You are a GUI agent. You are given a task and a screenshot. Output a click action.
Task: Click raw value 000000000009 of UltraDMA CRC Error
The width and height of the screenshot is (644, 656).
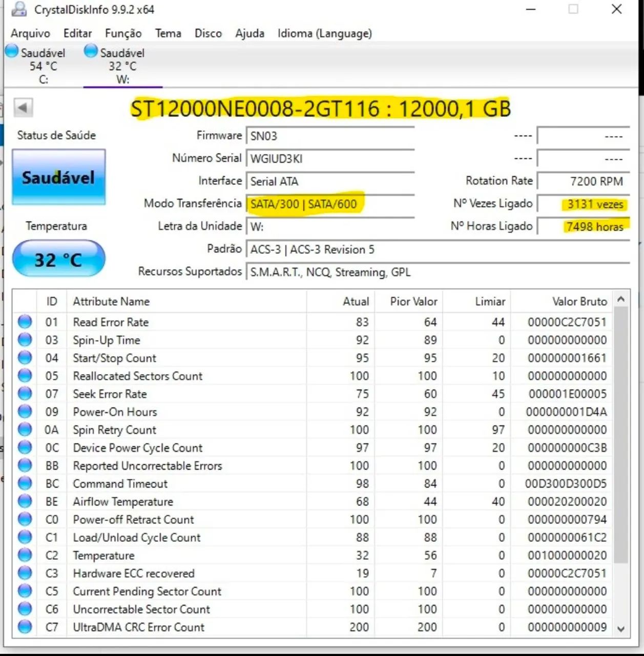coord(567,627)
